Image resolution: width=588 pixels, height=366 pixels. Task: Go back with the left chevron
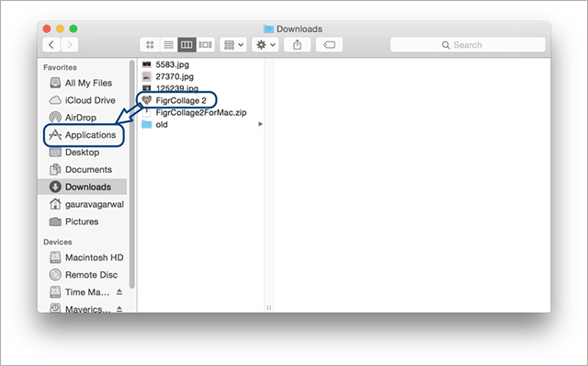click(51, 45)
